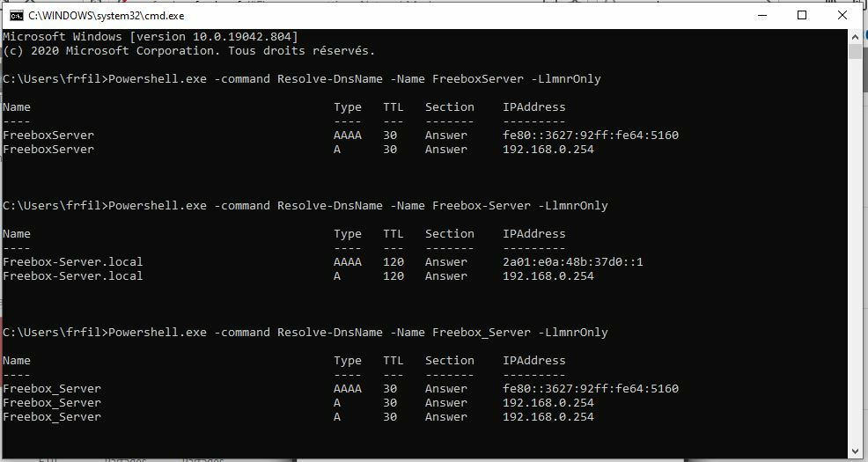
Task: Click the Microsoft Windows version line
Action: coord(151,37)
